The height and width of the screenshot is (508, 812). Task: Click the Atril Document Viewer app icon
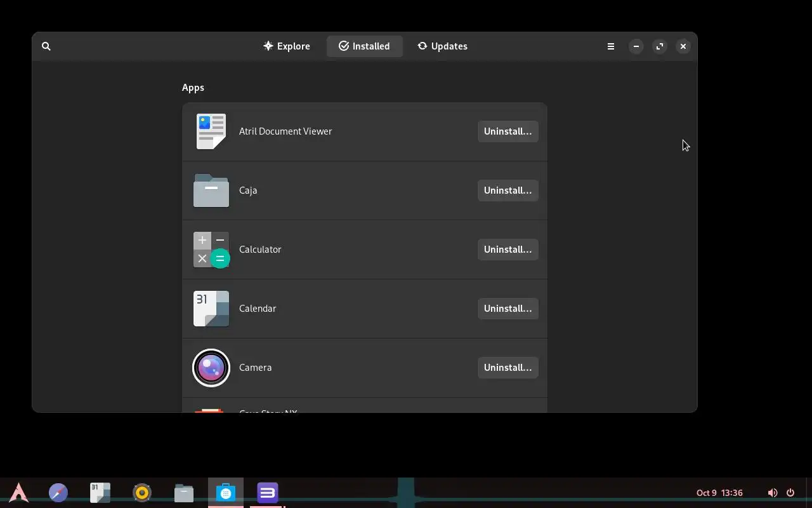211,131
